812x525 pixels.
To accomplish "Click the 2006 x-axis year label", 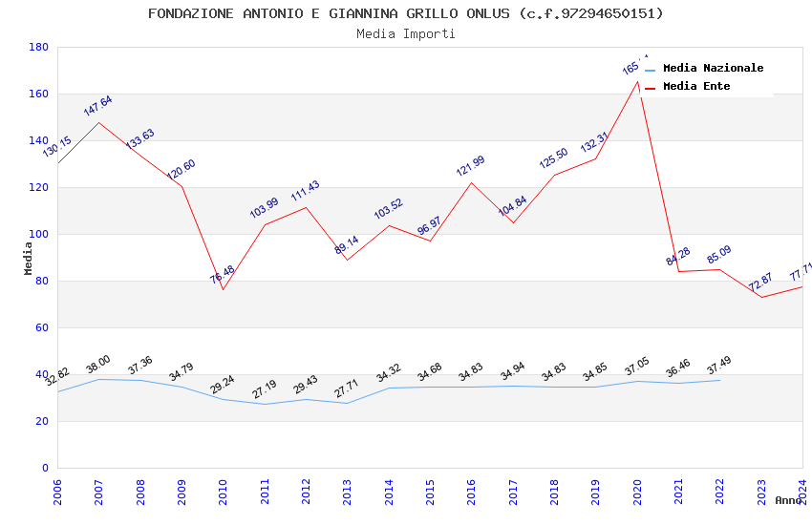I will [x=57, y=492].
